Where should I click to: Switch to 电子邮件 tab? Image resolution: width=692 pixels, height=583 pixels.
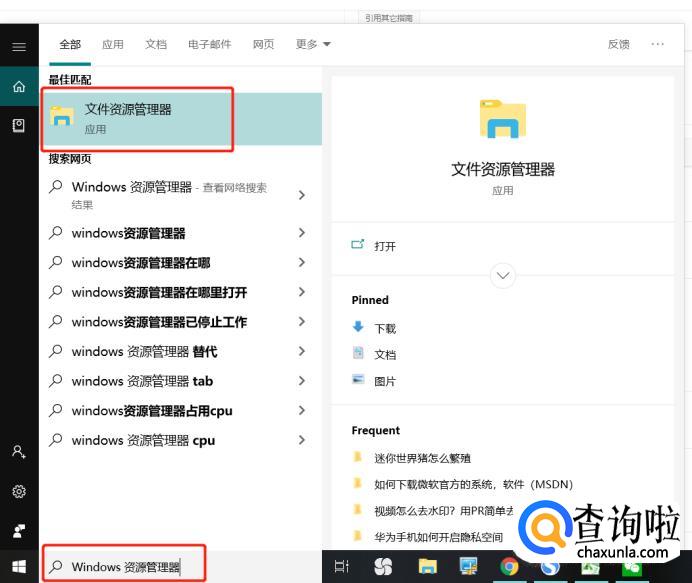pyautogui.click(x=210, y=45)
